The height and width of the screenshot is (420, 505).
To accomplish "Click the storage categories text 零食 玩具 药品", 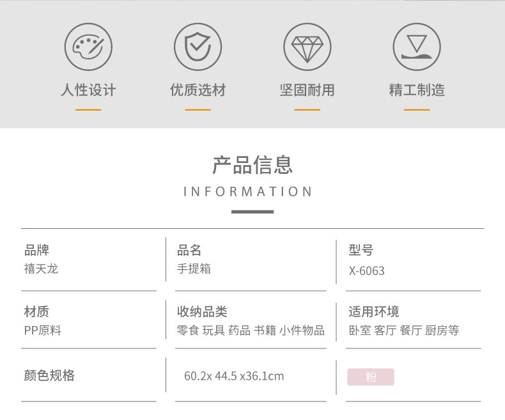I will (214, 331).
